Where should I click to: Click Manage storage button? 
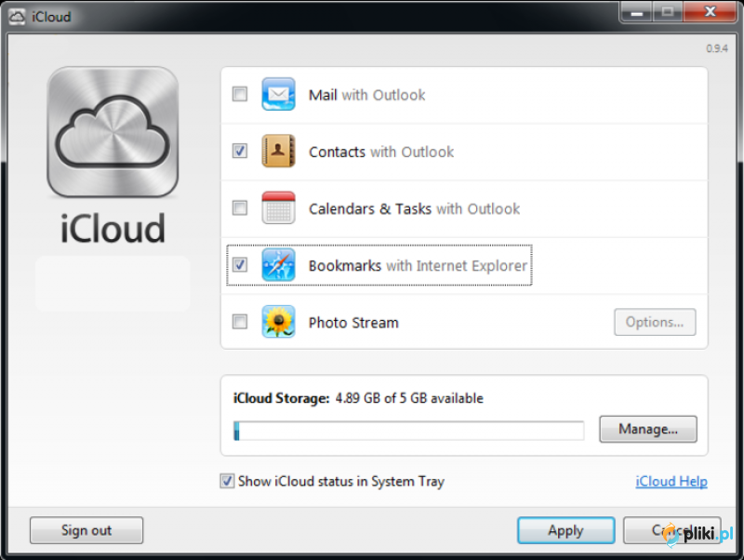click(648, 429)
